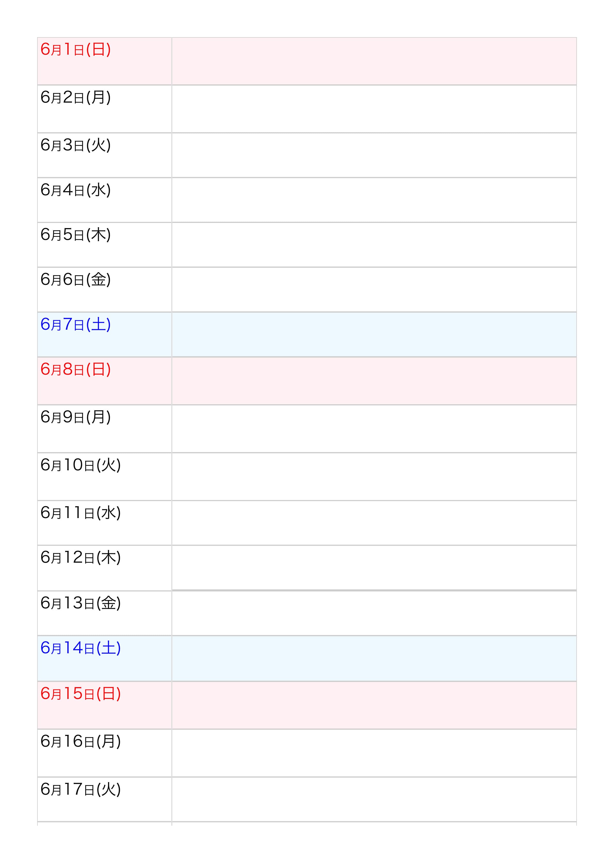Image resolution: width=614 pixels, height=868 pixels.
Task: Select the pink notes cell for 6月8日
Action: [374, 381]
